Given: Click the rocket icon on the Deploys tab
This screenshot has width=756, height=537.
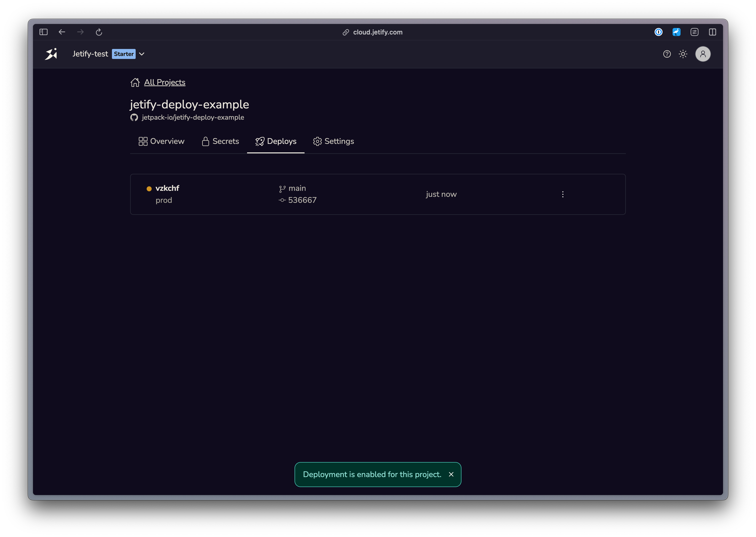Looking at the screenshot, I should 260,141.
